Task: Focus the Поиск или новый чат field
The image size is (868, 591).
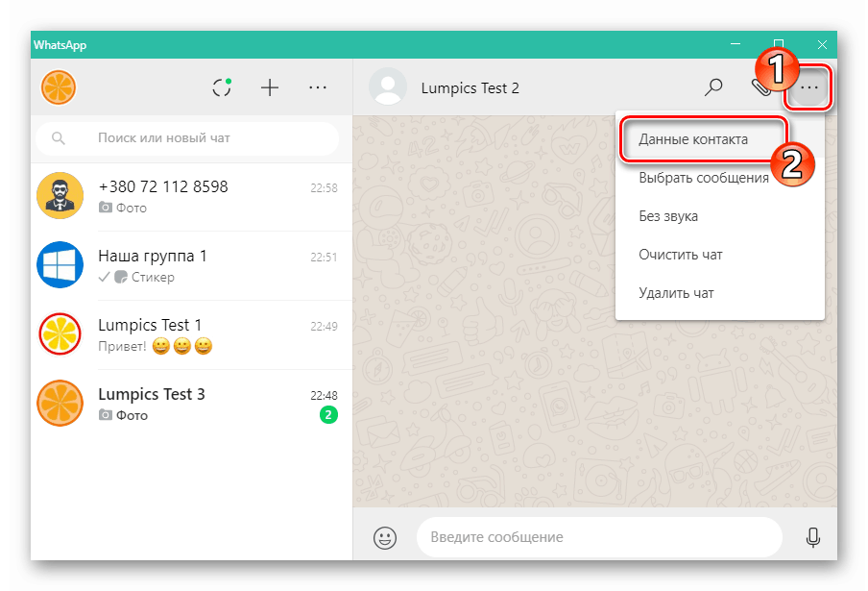Action: click(187, 138)
